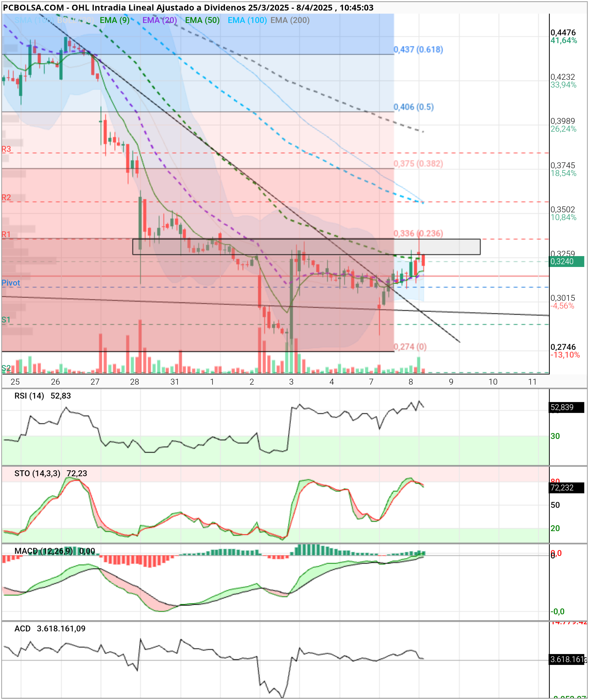The height and width of the screenshot is (700, 589).
Task: Click the 0,3502 price axis label
Action: coord(563,210)
